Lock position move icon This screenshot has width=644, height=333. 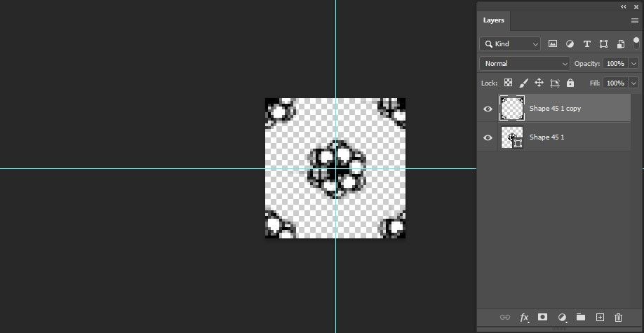539,83
